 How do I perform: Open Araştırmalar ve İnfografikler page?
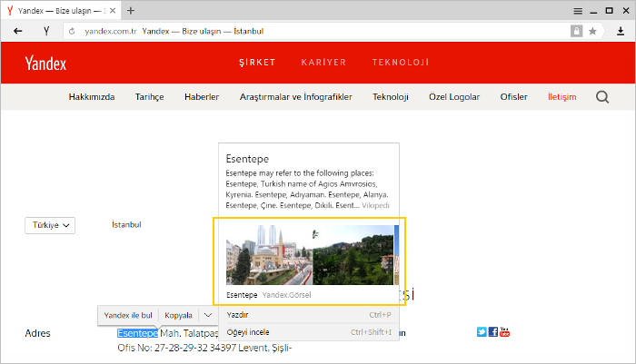tap(295, 97)
